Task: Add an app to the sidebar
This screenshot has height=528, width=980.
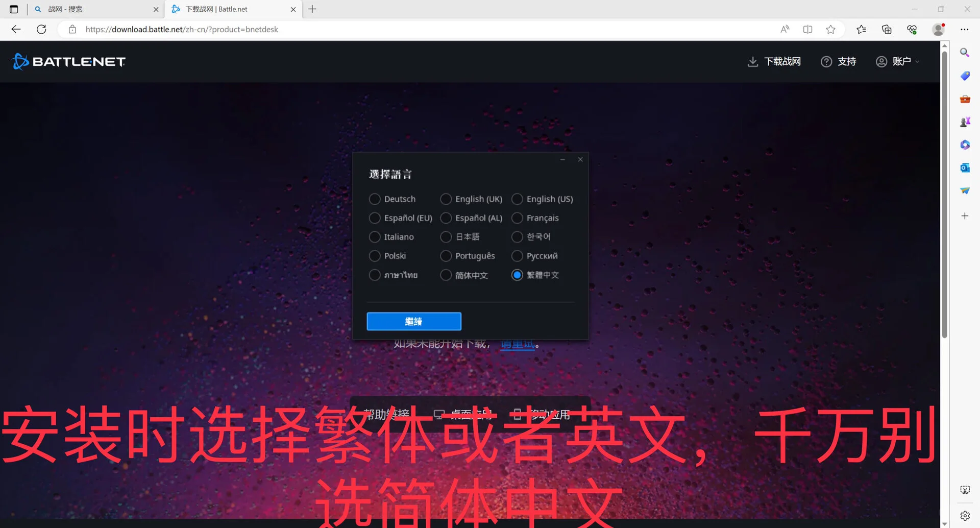Action: coord(965,216)
